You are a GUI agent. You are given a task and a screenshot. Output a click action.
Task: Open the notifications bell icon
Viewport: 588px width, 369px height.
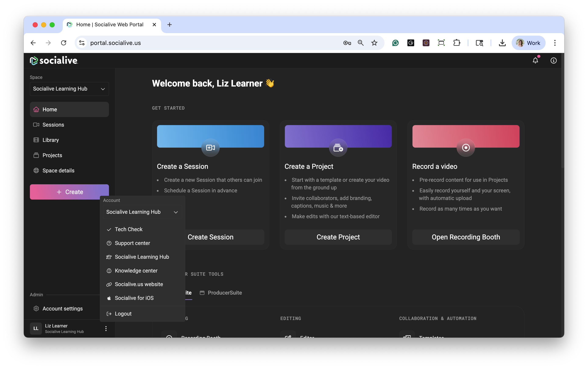pos(535,60)
